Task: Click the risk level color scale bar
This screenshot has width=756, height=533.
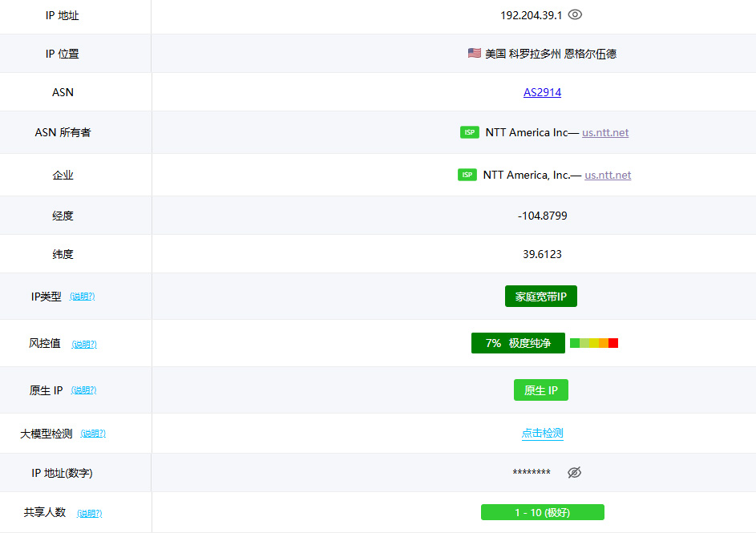Action: [x=594, y=343]
